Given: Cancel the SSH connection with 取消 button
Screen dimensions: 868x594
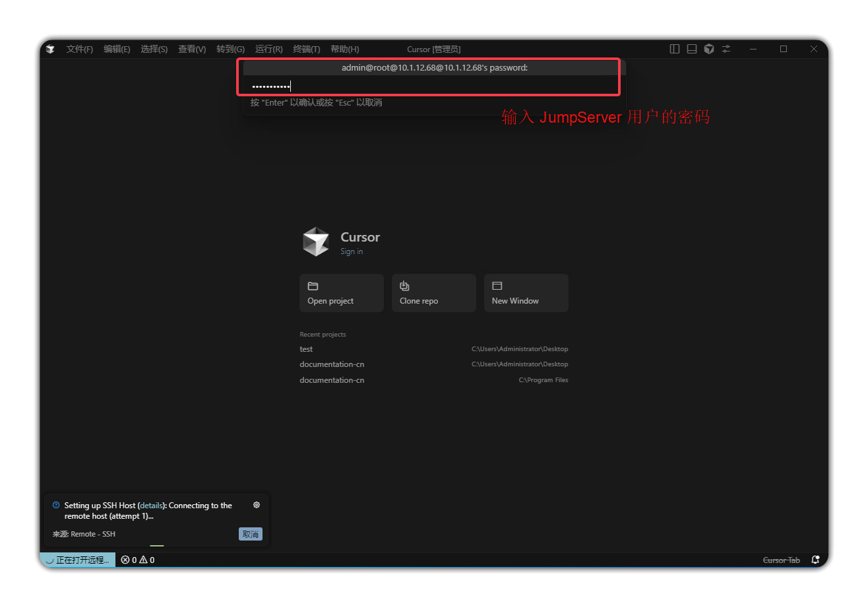Looking at the screenshot, I should pos(250,534).
